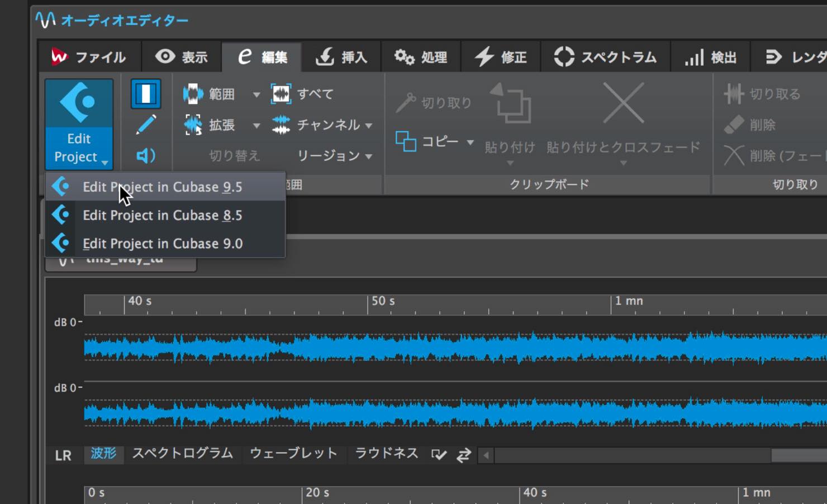Image resolution: width=827 pixels, height=504 pixels.
Task: Expand the 貼り付け dropdown arrow
Action: point(510,163)
